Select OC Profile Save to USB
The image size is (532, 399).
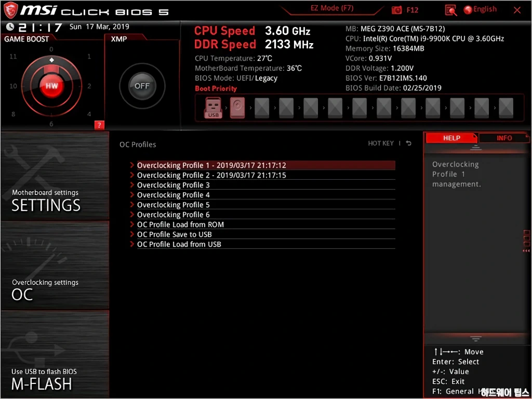click(266, 234)
